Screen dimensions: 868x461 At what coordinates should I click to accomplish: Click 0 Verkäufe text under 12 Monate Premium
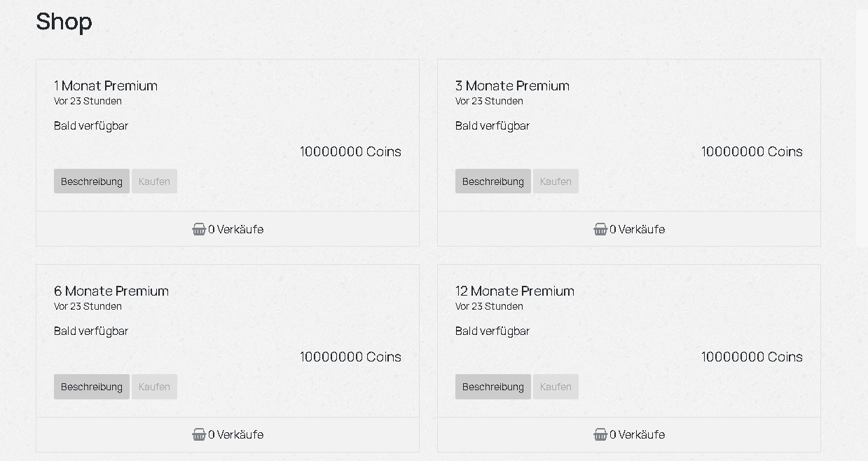point(638,434)
